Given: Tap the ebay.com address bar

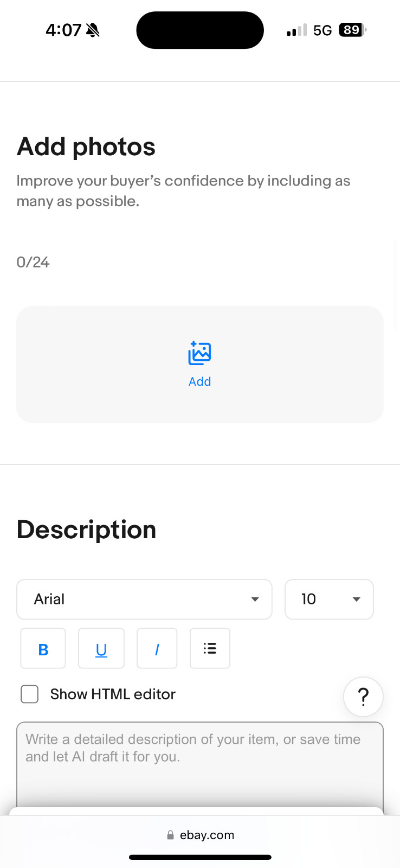Looking at the screenshot, I should point(207,835).
